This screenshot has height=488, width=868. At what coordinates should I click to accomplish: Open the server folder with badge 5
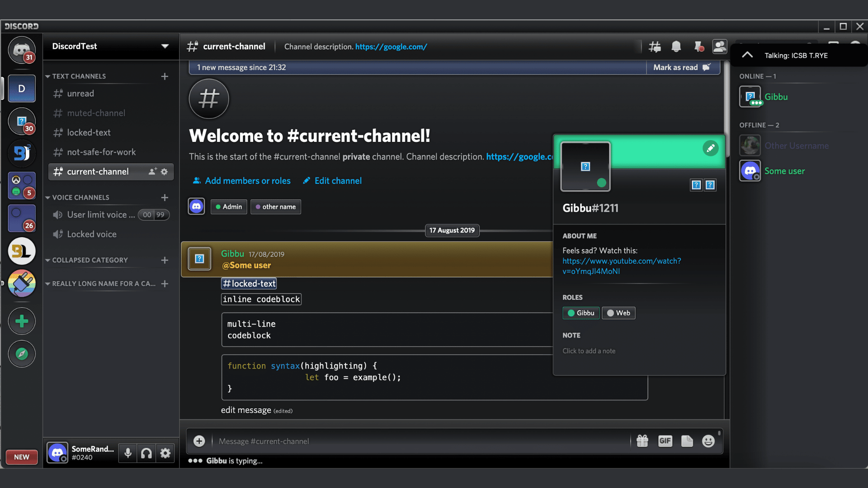point(21,186)
